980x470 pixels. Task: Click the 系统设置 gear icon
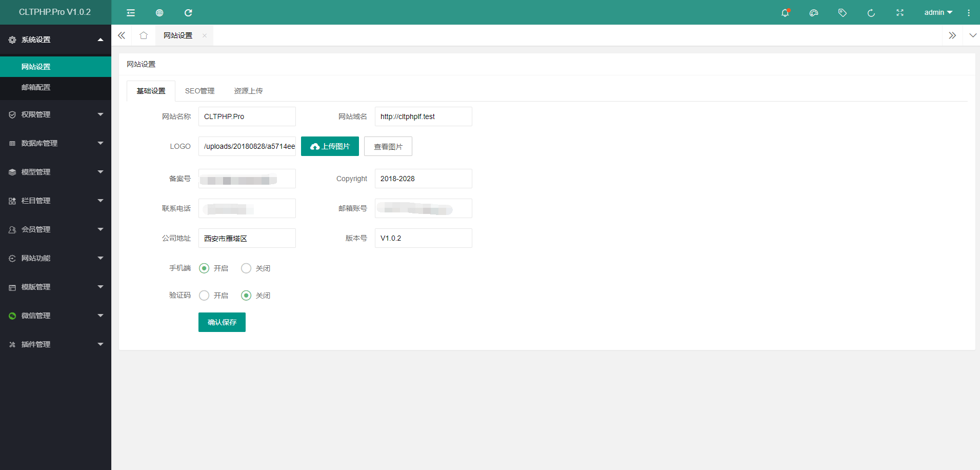click(x=12, y=40)
